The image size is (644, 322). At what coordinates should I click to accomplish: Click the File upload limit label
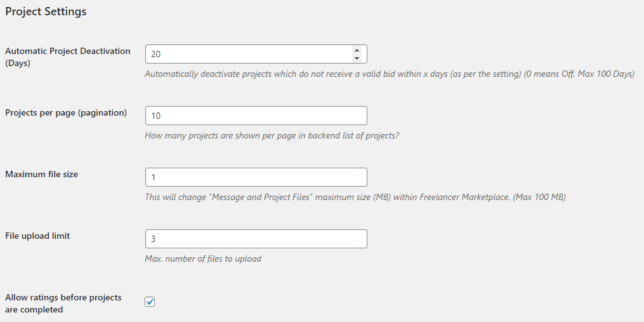[x=37, y=236]
